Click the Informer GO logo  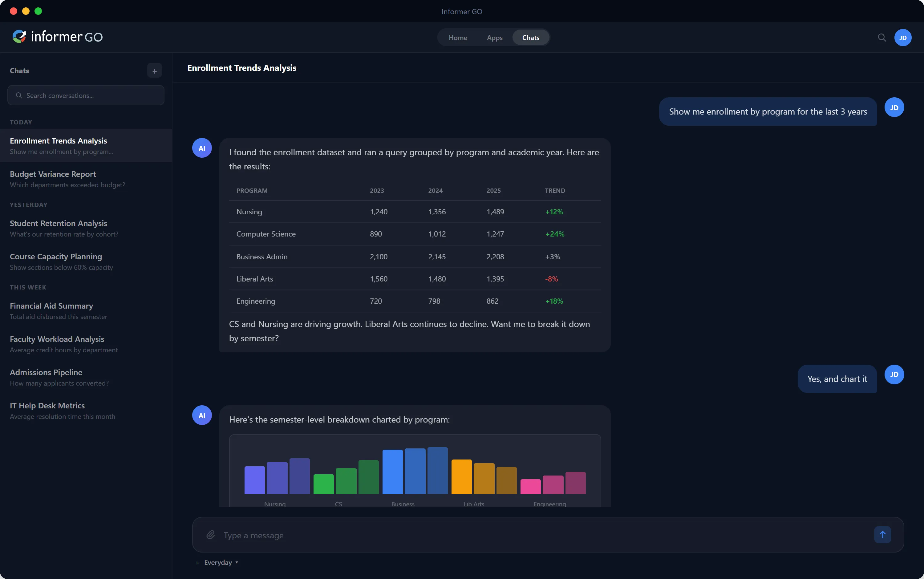[57, 36]
